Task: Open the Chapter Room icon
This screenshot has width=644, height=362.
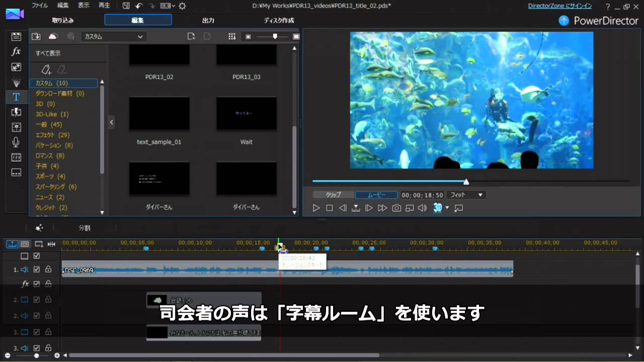Action: [x=16, y=157]
